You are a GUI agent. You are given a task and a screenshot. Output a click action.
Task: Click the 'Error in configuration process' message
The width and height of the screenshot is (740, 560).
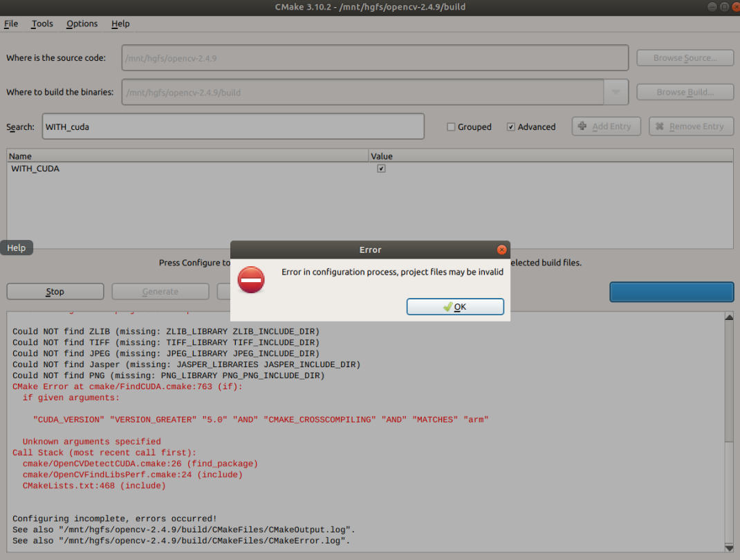(392, 272)
